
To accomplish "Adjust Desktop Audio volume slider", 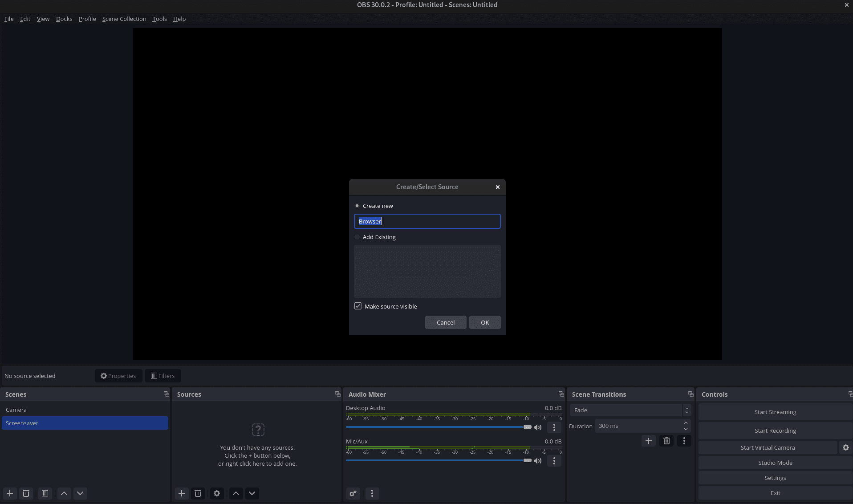I will pyautogui.click(x=439, y=427).
